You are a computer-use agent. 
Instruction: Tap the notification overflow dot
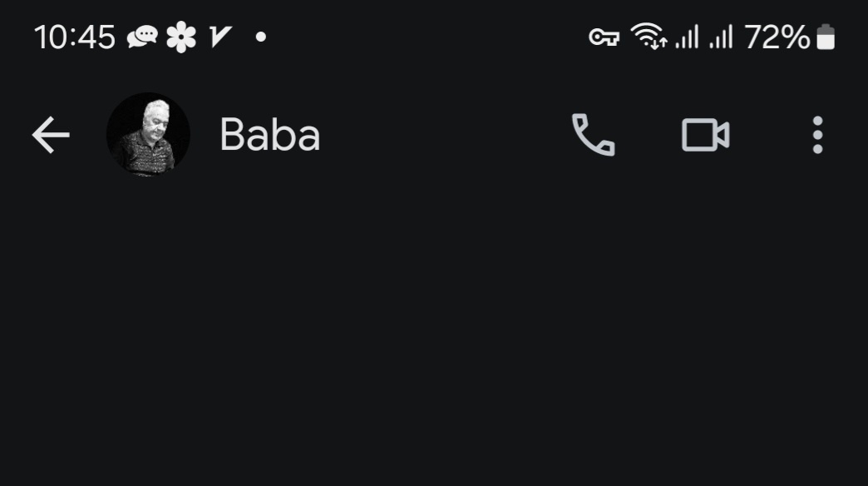pyautogui.click(x=261, y=37)
